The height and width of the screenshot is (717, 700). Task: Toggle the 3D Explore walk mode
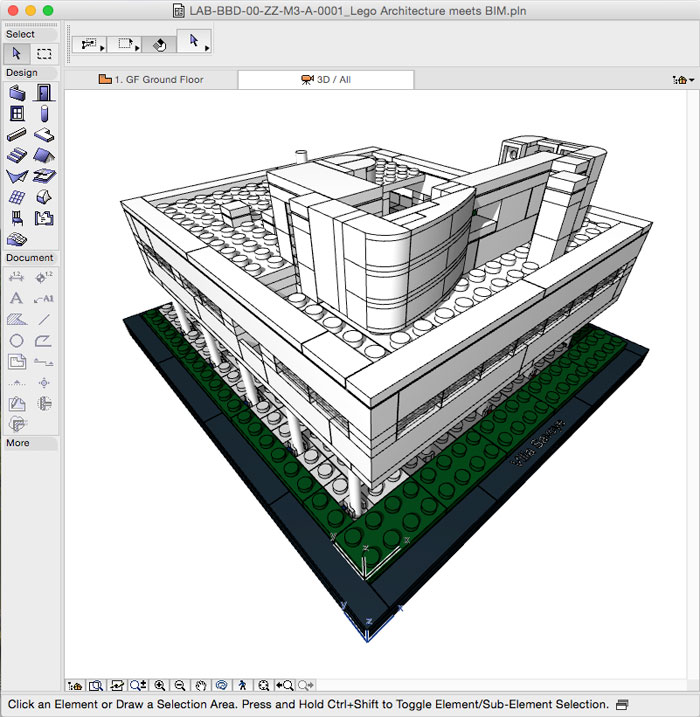point(242,686)
